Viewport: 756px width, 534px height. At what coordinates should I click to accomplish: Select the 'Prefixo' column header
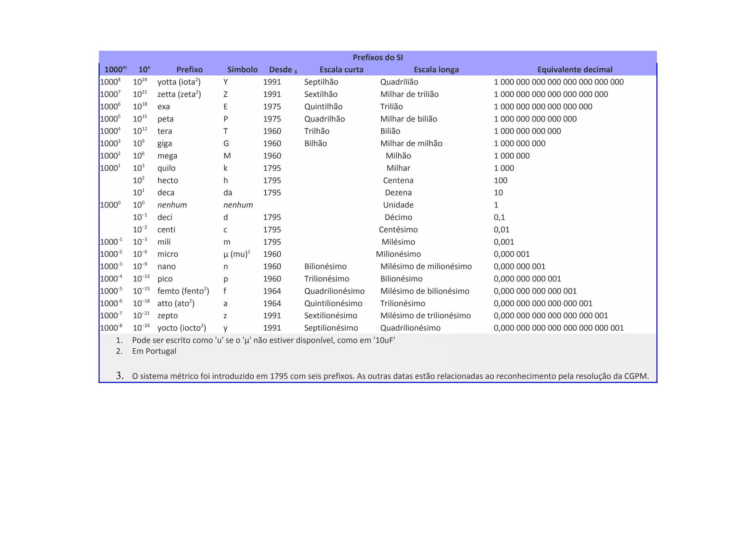coord(189,69)
